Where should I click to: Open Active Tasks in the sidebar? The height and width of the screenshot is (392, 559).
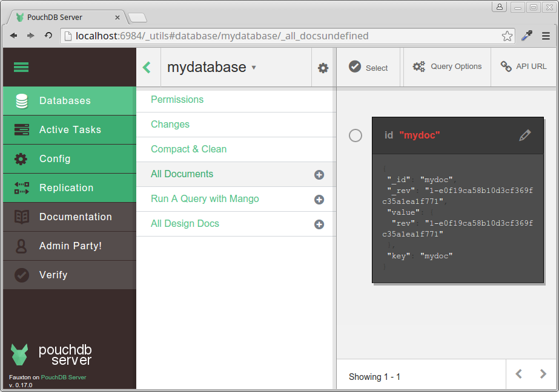click(x=70, y=129)
